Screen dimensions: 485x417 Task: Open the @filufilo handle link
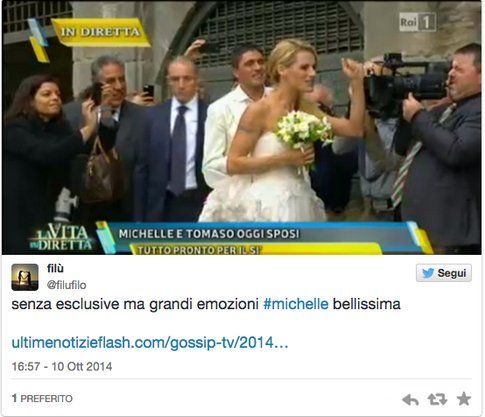click(x=67, y=285)
